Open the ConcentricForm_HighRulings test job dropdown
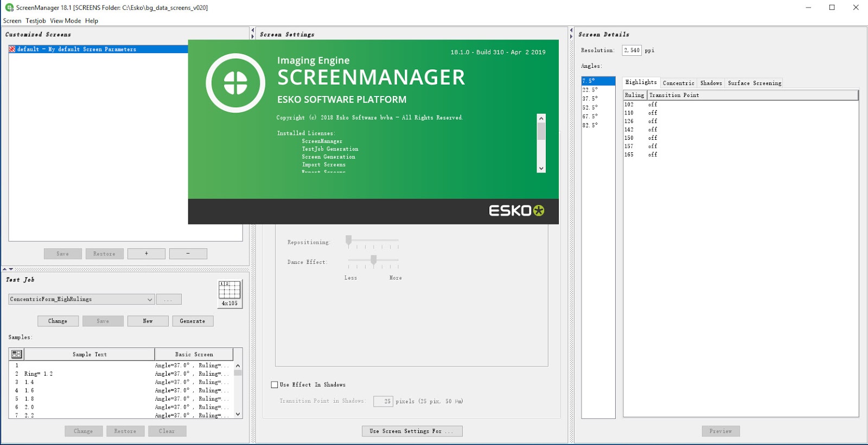The image size is (868, 445). coord(82,299)
